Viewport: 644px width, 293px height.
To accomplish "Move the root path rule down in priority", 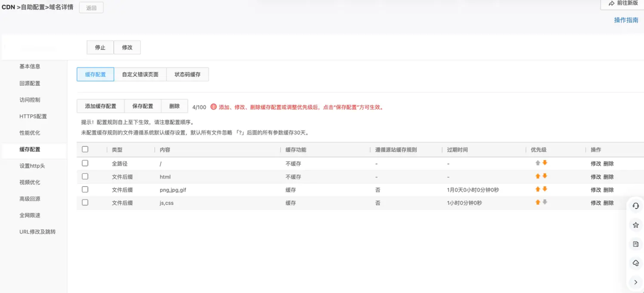I will [545, 163].
